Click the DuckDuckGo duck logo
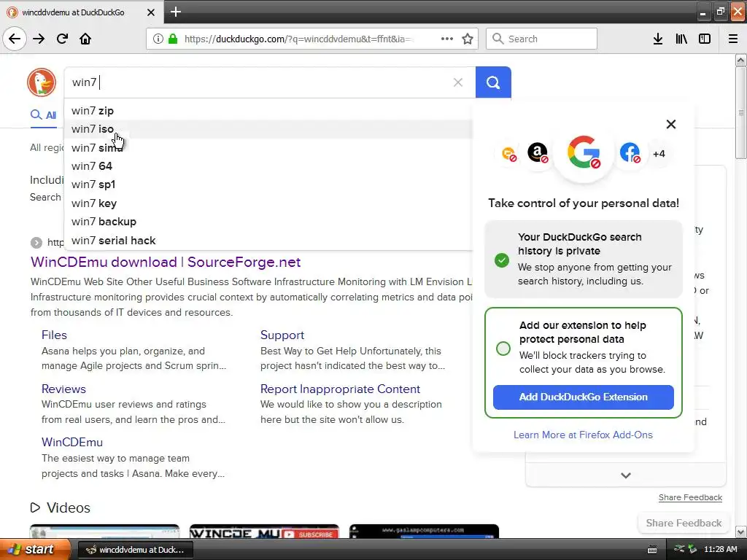Screen dimensions: 747x560 (x=42, y=82)
